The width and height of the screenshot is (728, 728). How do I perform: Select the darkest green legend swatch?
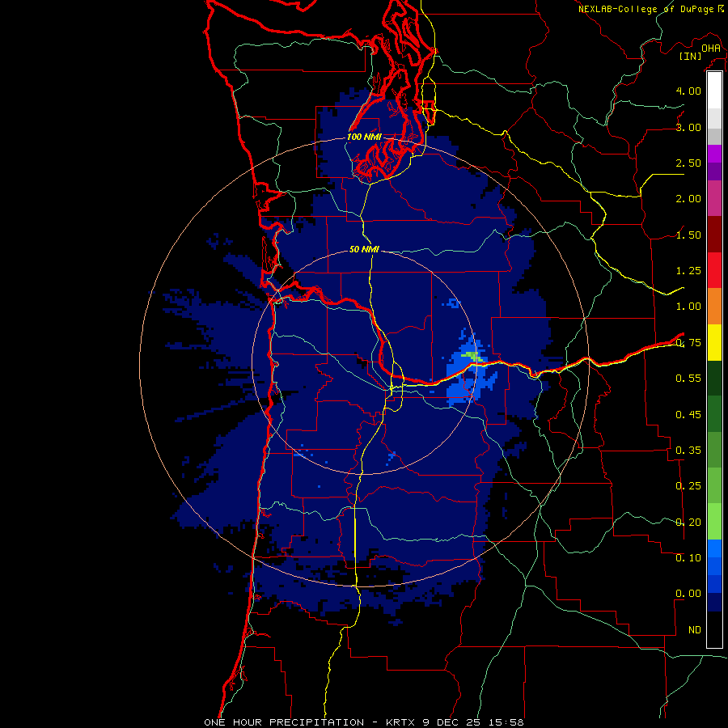click(x=714, y=379)
